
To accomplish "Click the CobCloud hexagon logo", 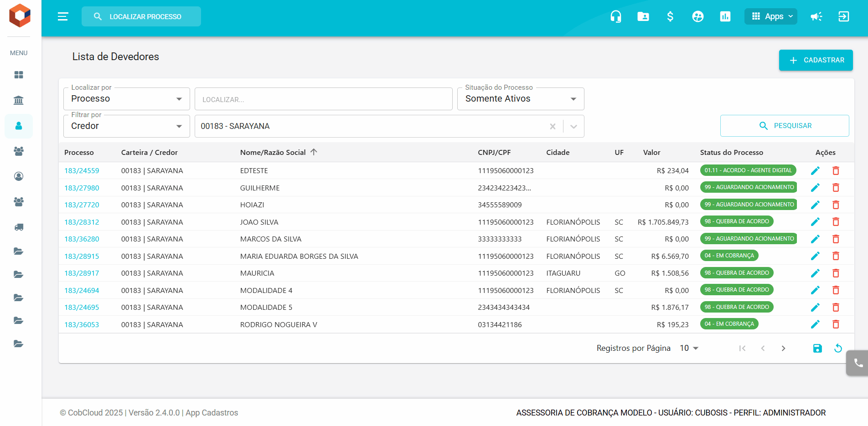I will click(20, 15).
